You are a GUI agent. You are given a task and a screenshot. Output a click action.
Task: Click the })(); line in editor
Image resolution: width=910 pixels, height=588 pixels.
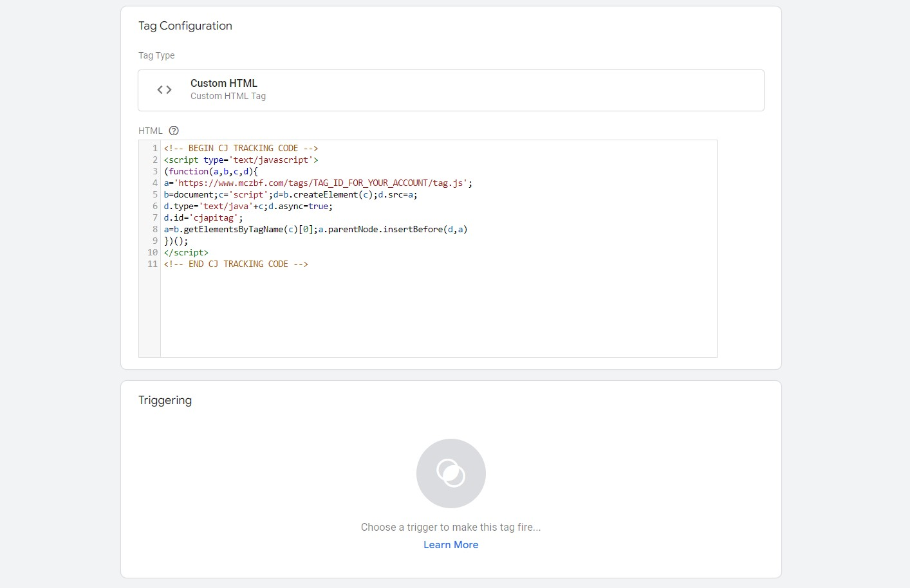(176, 241)
